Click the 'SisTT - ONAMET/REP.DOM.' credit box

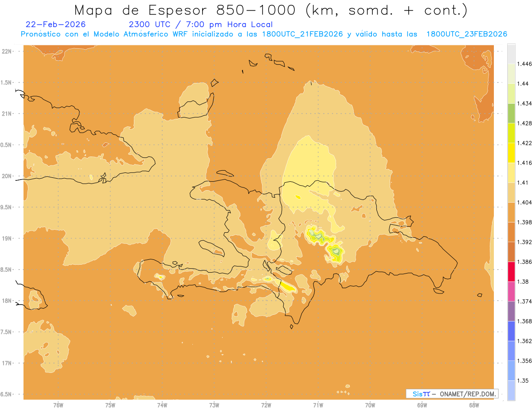pyautogui.click(x=452, y=394)
